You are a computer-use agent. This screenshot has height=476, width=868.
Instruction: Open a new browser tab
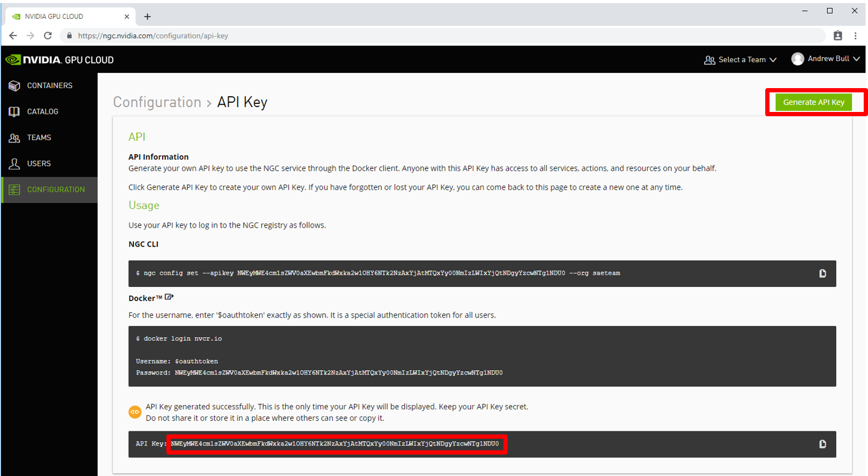[x=147, y=17]
